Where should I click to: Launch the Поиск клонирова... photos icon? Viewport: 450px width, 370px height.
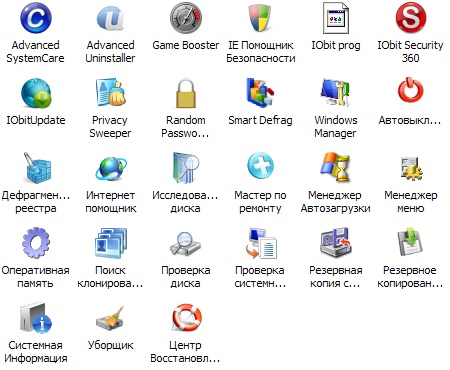(x=111, y=243)
